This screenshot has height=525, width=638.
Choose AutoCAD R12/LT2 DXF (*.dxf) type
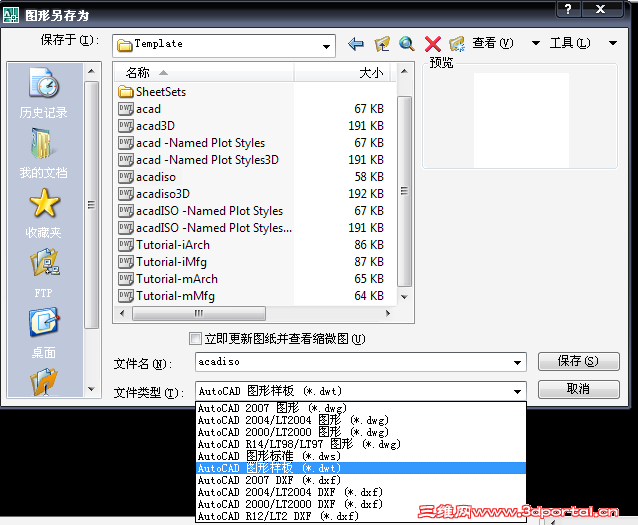(x=361, y=516)
